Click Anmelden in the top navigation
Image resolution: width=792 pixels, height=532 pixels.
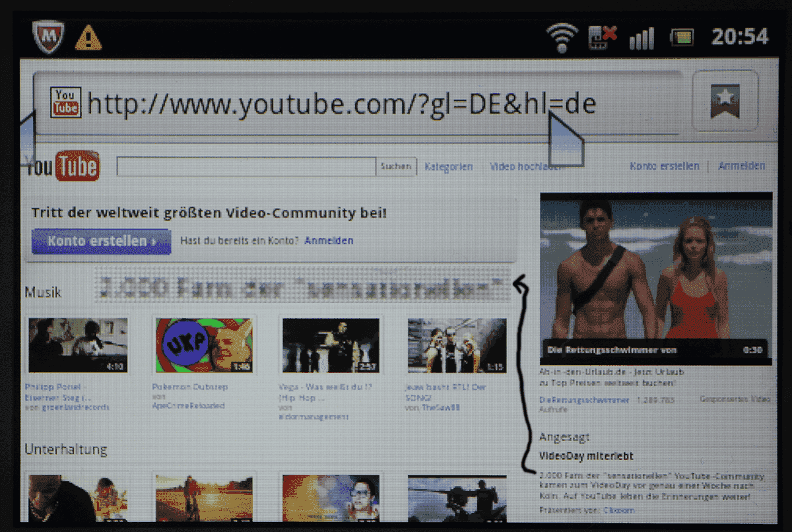click(742, 166)
